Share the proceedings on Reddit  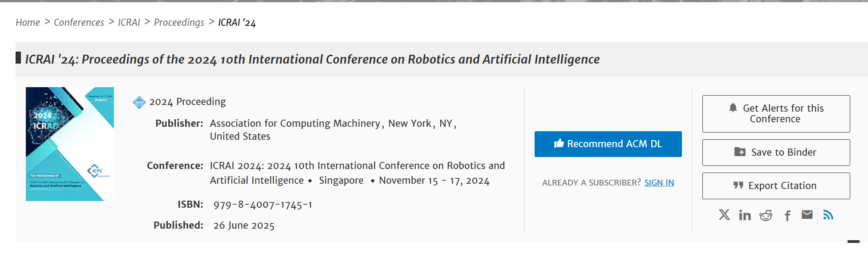[766, 215]
